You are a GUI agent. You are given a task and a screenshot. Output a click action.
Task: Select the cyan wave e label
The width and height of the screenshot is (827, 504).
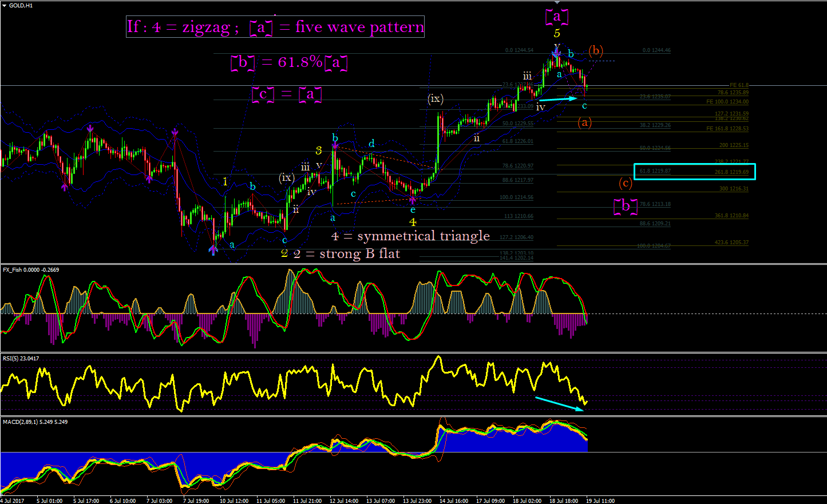413,210
